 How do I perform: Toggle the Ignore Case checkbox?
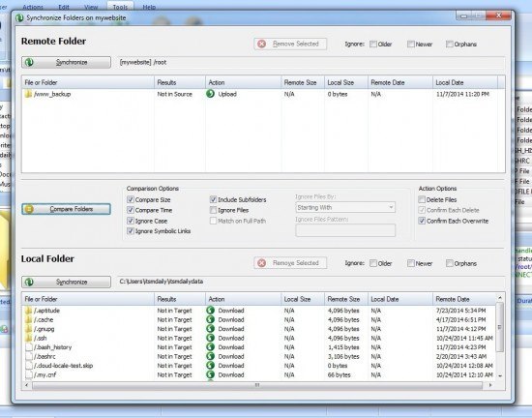click(x=131, y=221)
